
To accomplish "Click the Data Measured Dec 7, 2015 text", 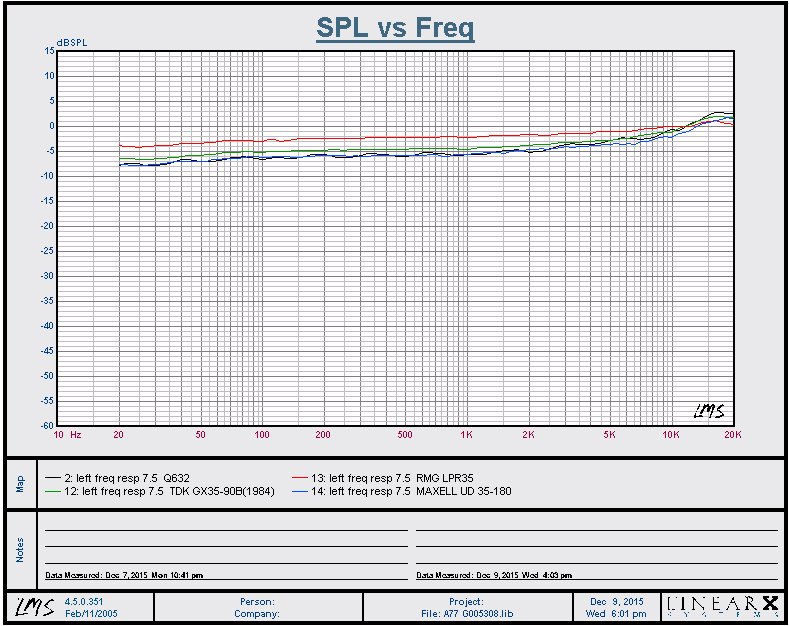I will [x=124, y=576].
